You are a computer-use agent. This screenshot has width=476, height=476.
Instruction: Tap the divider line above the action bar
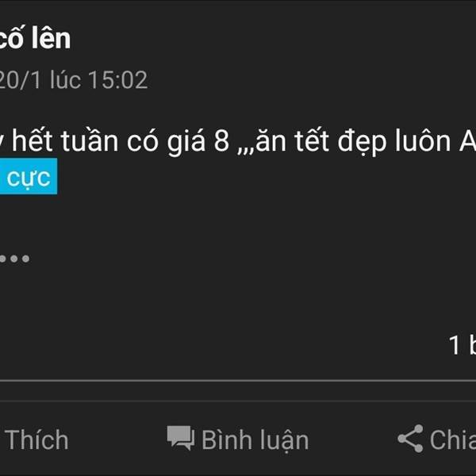pyautogui.click(x=238, y=381)
